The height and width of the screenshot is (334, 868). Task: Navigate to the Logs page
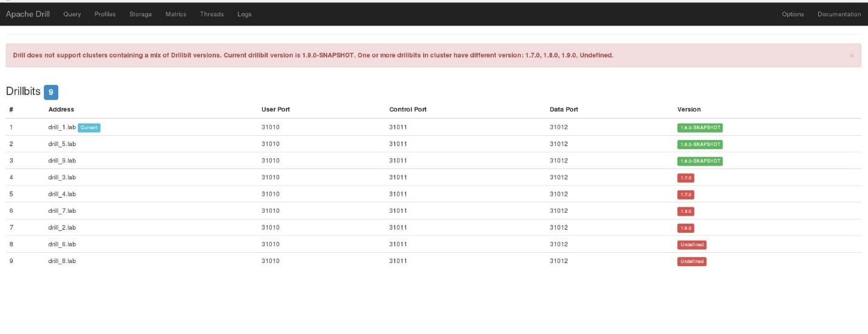244,15
